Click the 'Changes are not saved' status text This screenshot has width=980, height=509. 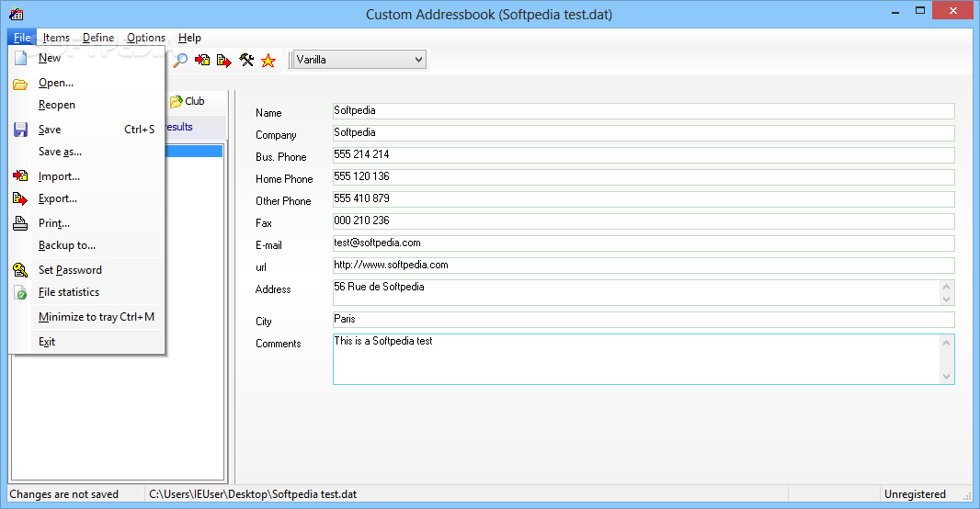[63, 494]
